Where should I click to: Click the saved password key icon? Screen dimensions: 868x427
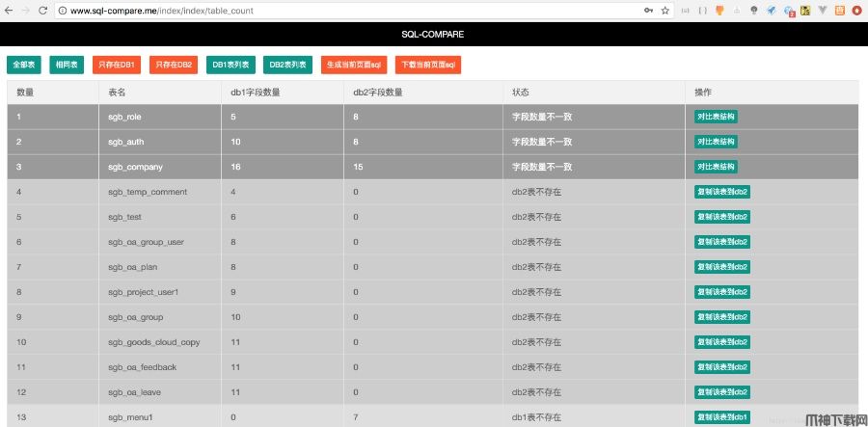(648, 10)
